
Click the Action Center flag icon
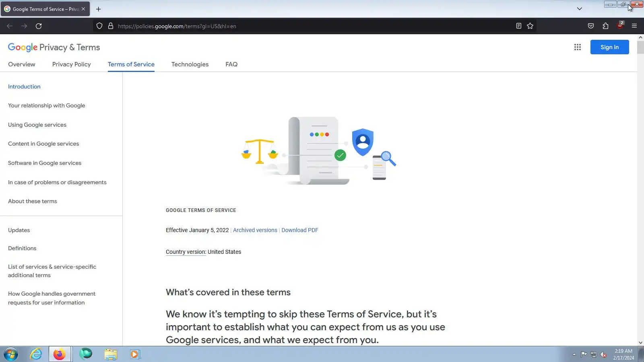pos(584,354)
